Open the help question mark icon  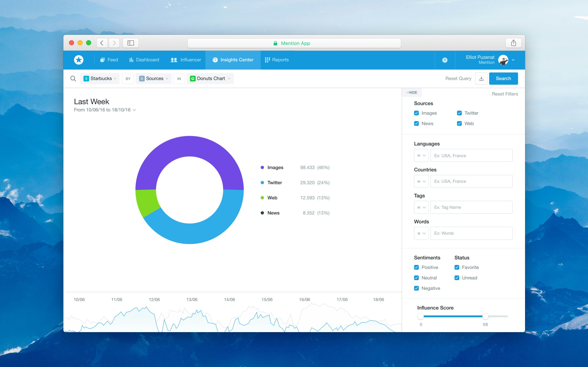point(444,60)
